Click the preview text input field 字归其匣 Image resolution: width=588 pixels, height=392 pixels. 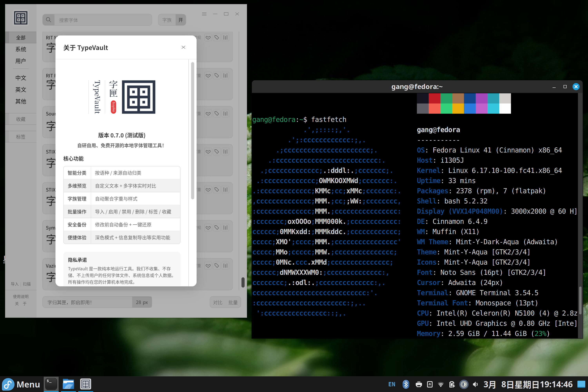(87, 302)
